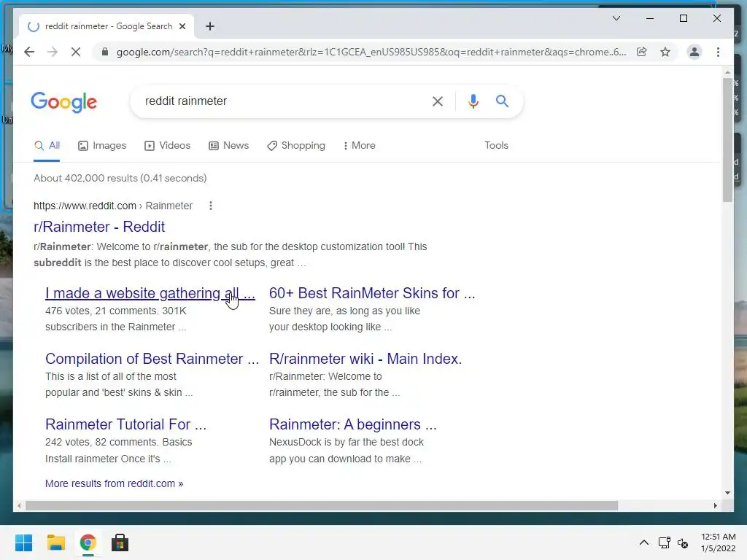Viewport: 747px width, 560px height.
Task: Open the tab search chevron
Action: (616, 18)
